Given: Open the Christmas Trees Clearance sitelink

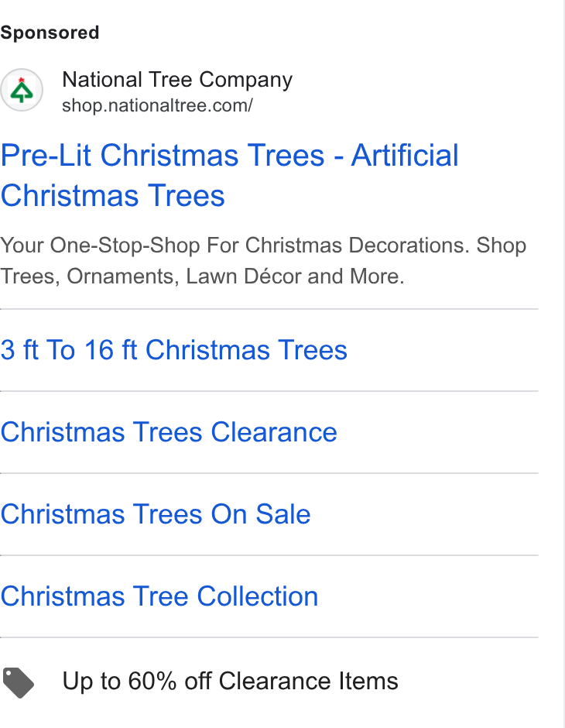Looking at the screenshot, I should [x=169, y=432].
